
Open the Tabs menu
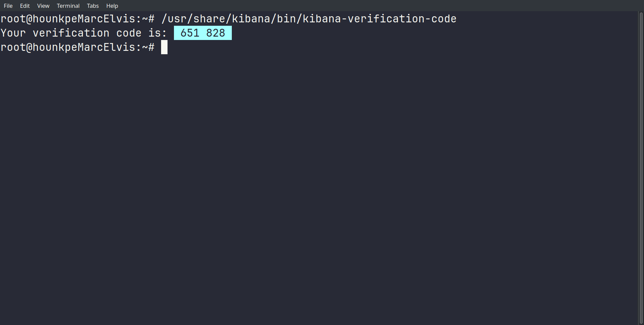pyautogui.click(x=93, y=6)
